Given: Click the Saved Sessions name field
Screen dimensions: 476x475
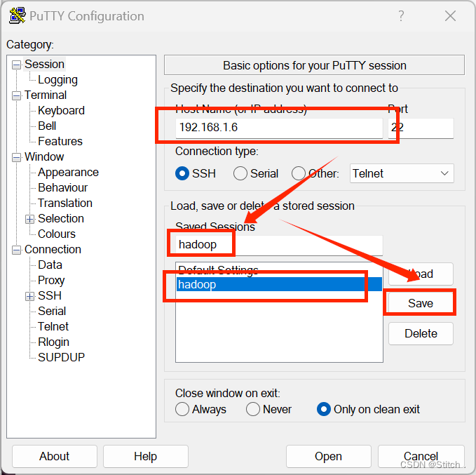Looking at the screenshot, I should (279, 245).
